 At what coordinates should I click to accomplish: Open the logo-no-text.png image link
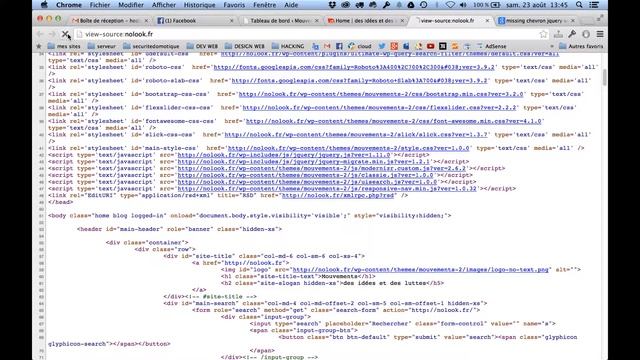pos(420,269)
